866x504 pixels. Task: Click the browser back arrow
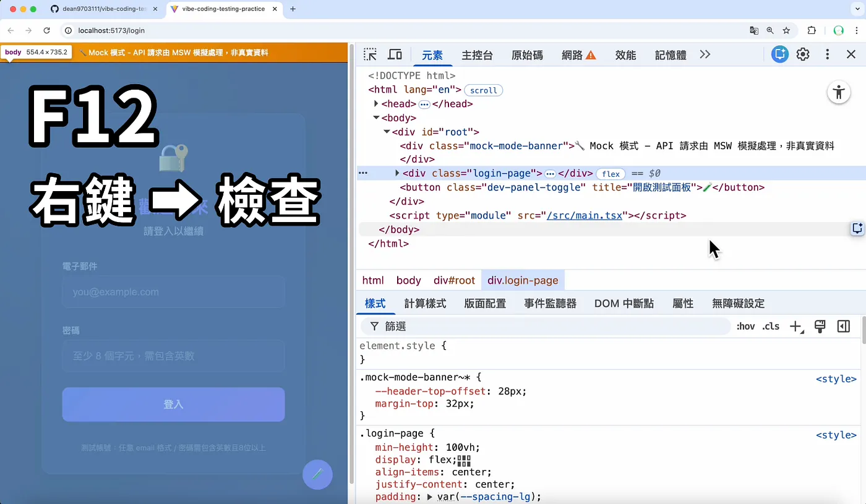point(11,30)
